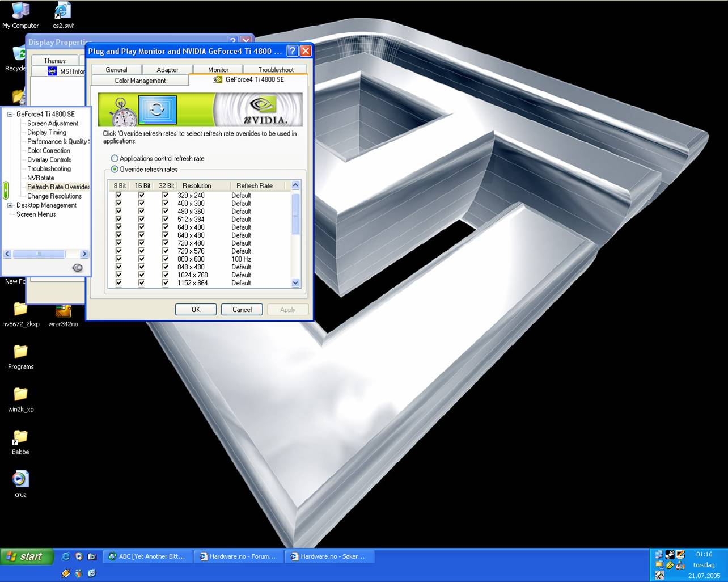The height and width of the screenshot is (582, 728).
Task: Open Themes tab in Display Properties
Action: pyautogui.click(x=54, y=61)
